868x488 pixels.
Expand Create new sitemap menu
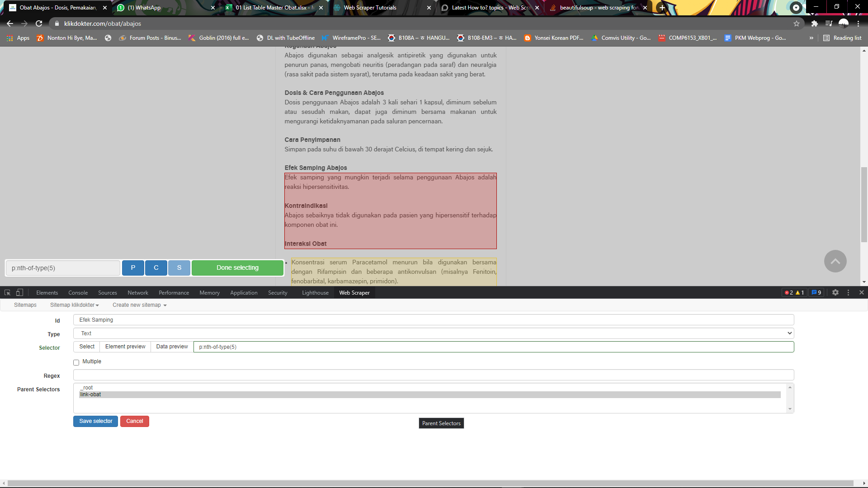point(139,305)
